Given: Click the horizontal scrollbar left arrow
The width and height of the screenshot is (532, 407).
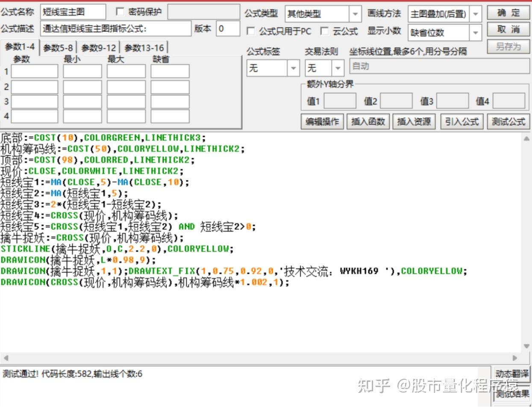Looking at the screenshot, I should [6, 358].
